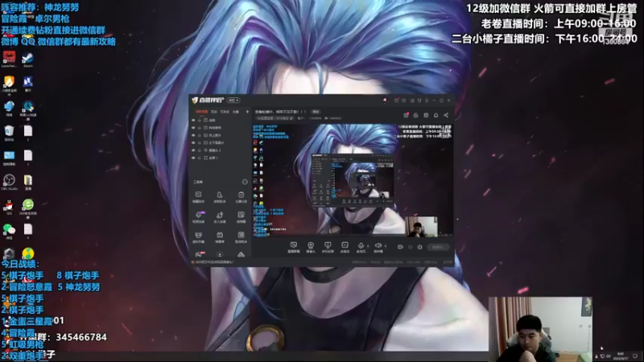
Task: Open QQ desktop shortcut
Action: point(9,207)
